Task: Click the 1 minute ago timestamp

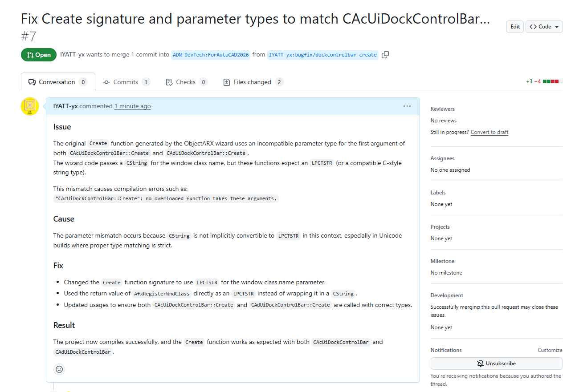Action: click(132, 106)
